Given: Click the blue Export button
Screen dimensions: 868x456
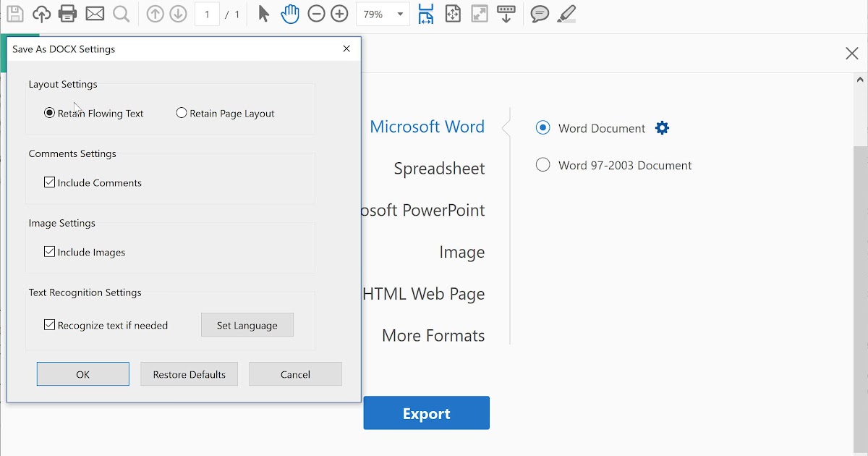Looking at the screenshot, I should (x=427, y=413).
